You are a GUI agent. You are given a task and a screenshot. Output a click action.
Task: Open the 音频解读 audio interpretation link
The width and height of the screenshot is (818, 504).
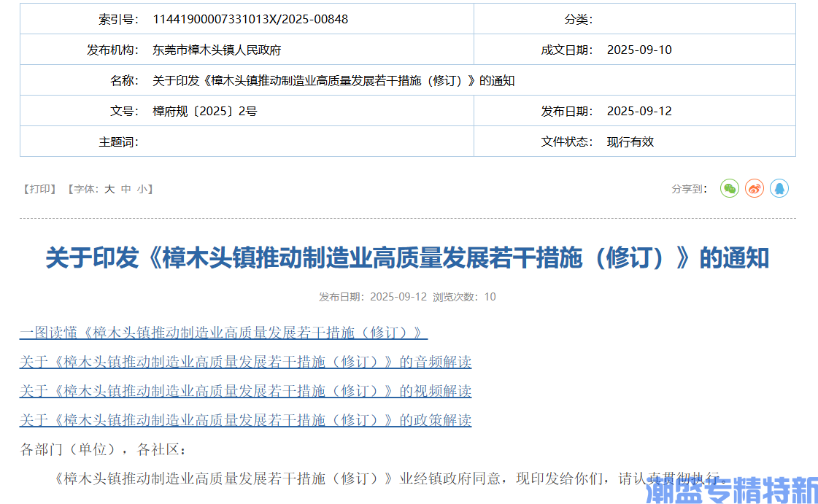245,362
